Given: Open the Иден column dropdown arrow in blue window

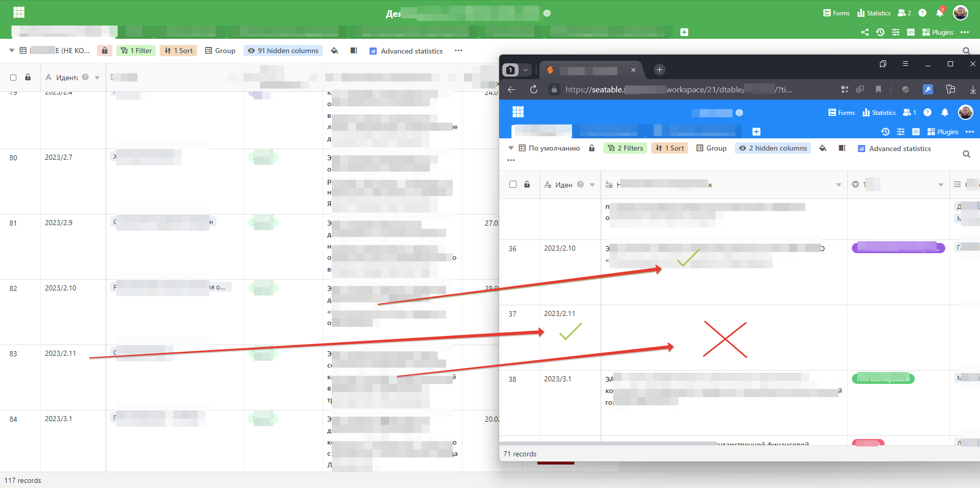Looking at the screenshot, I should pyautogui.click(x=592, y=185).
